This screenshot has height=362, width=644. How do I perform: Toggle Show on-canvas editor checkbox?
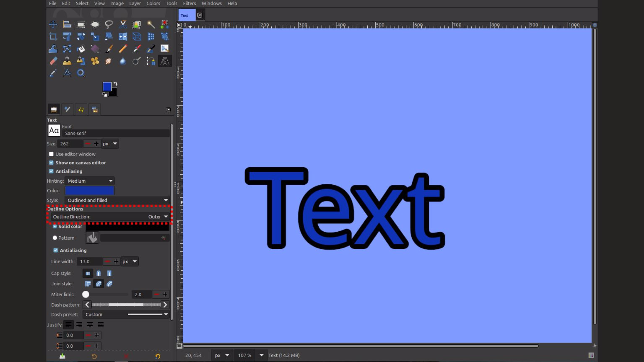(52, 163)
